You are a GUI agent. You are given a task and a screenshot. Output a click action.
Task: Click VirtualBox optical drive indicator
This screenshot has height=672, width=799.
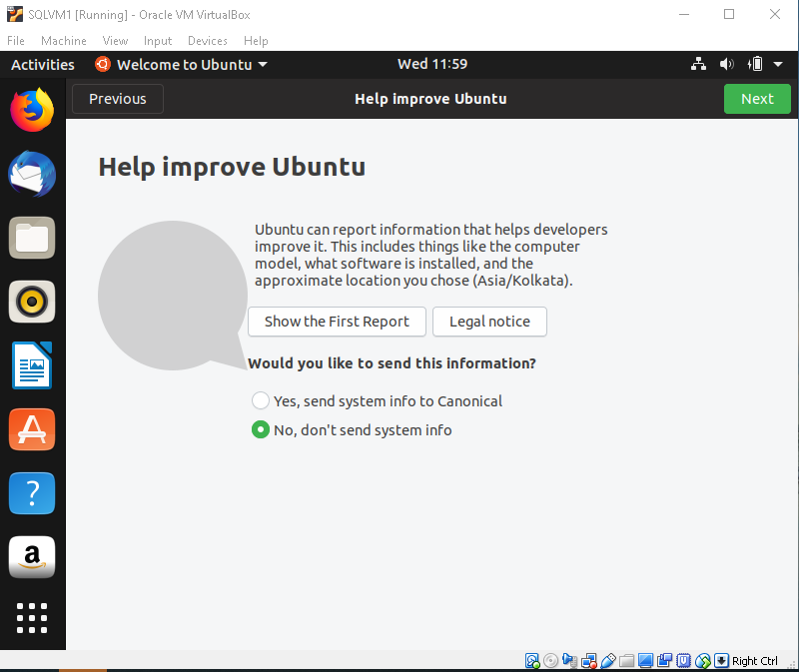point(551,661)
